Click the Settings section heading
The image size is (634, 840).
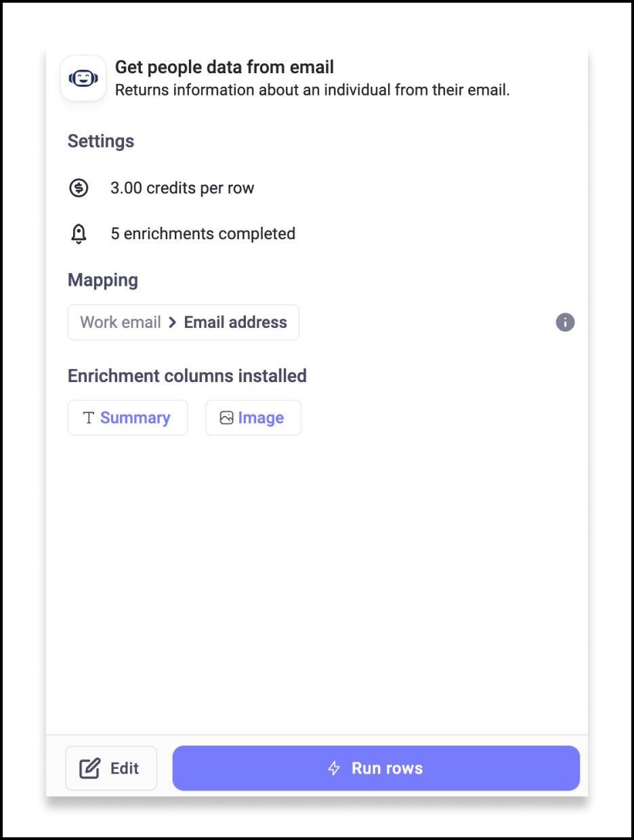click(101, 141)
